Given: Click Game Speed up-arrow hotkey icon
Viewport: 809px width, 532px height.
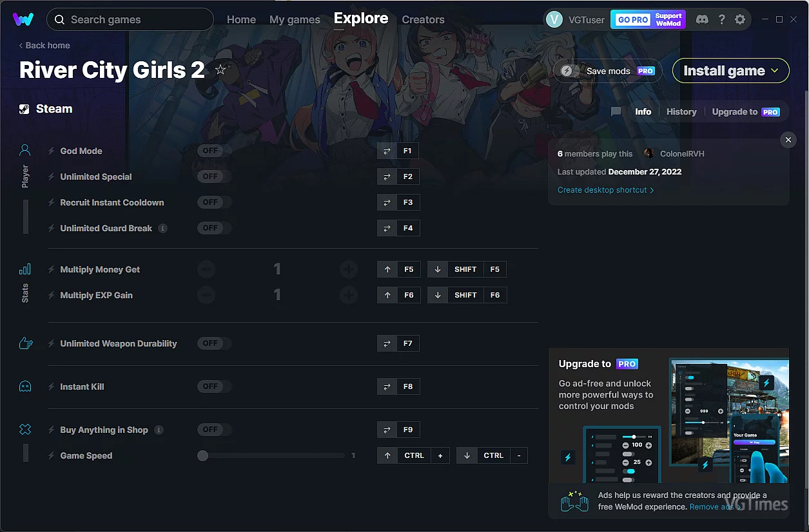Looking at the screenshot, I should click(387, 455).
